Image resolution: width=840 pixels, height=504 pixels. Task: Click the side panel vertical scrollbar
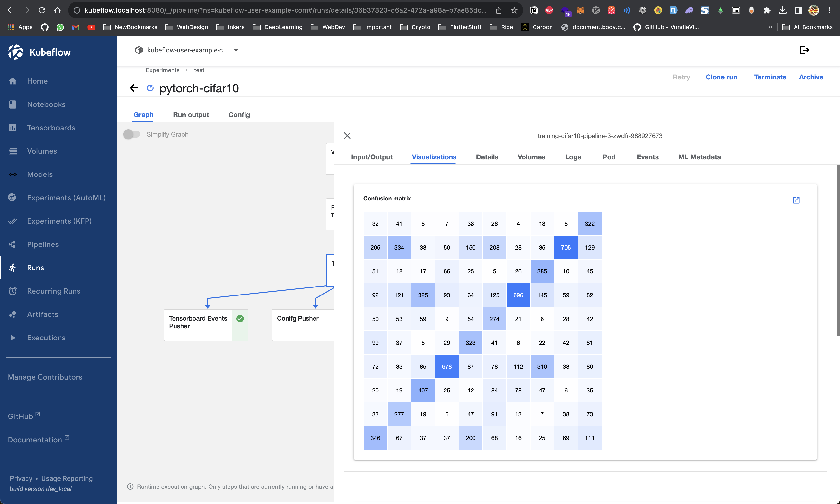838,251
